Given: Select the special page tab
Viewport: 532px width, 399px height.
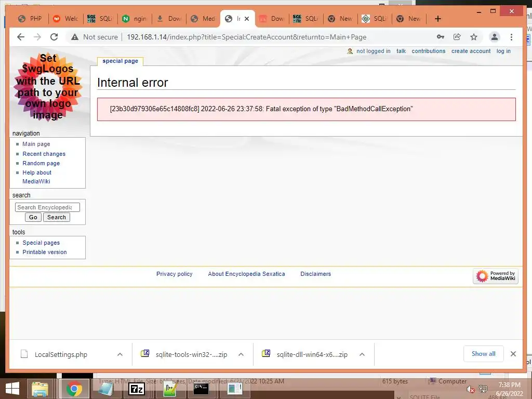Looking at the screenshot, I should (x=120, y=61).
